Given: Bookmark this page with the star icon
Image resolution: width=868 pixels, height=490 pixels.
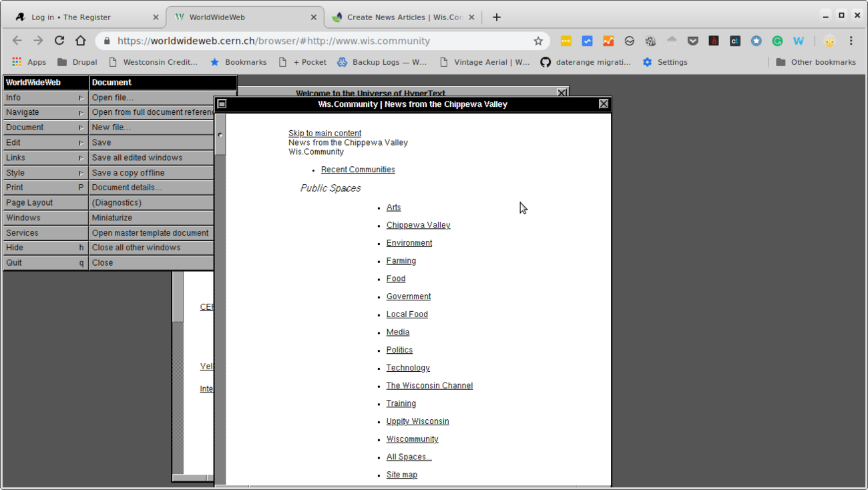Looking at the screenshot, I should pos(538,41).
